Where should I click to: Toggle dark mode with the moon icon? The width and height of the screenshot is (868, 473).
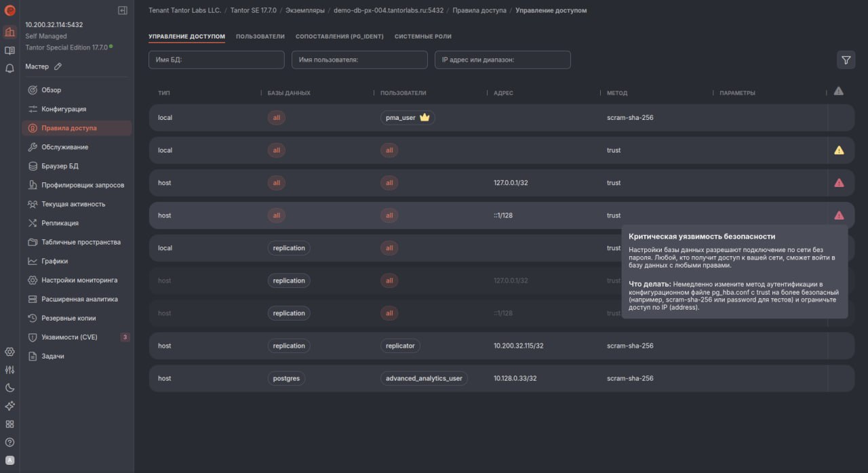[9, 388]
